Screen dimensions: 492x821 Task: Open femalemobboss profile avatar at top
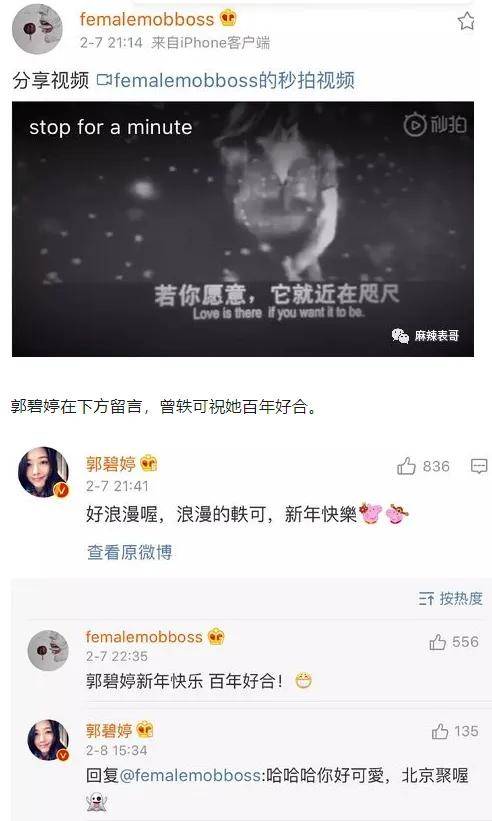[x=37, y=29]
